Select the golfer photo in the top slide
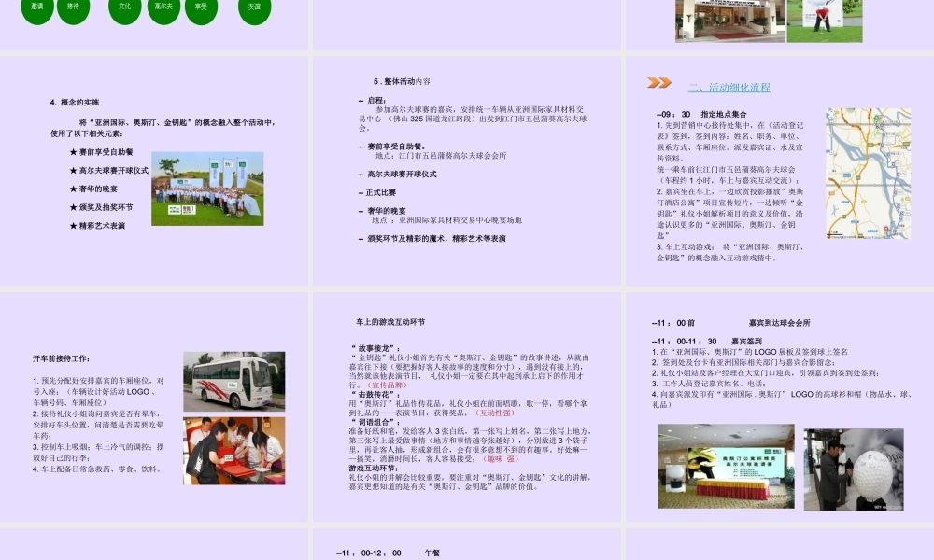This screenshot has width=934, height=560. [x=825, y=21]
